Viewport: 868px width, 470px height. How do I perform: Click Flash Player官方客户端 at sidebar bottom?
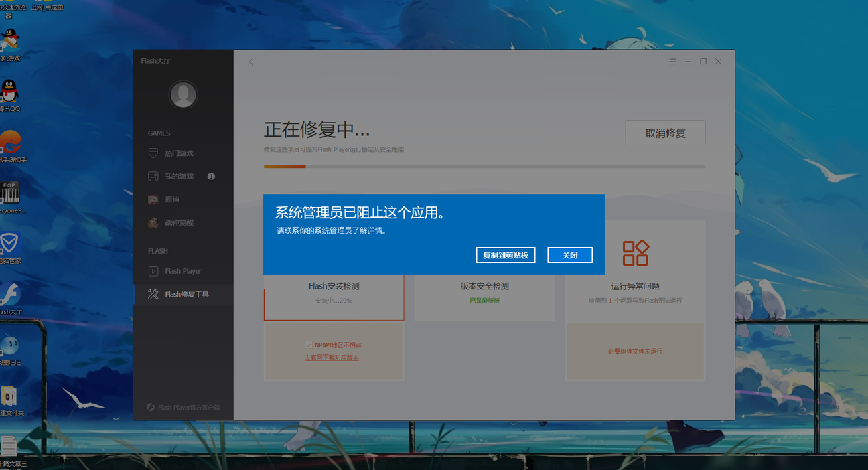click(184, 407)
